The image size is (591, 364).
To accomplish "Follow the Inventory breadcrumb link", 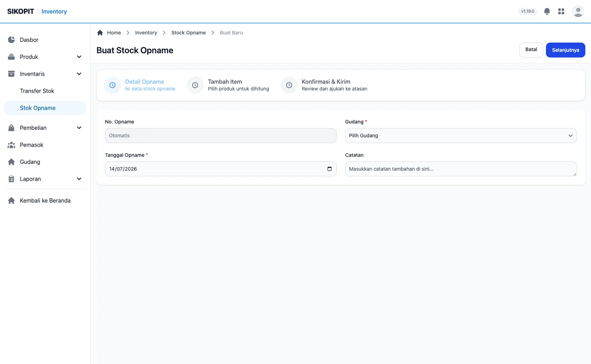I will [x=146, y=33].
